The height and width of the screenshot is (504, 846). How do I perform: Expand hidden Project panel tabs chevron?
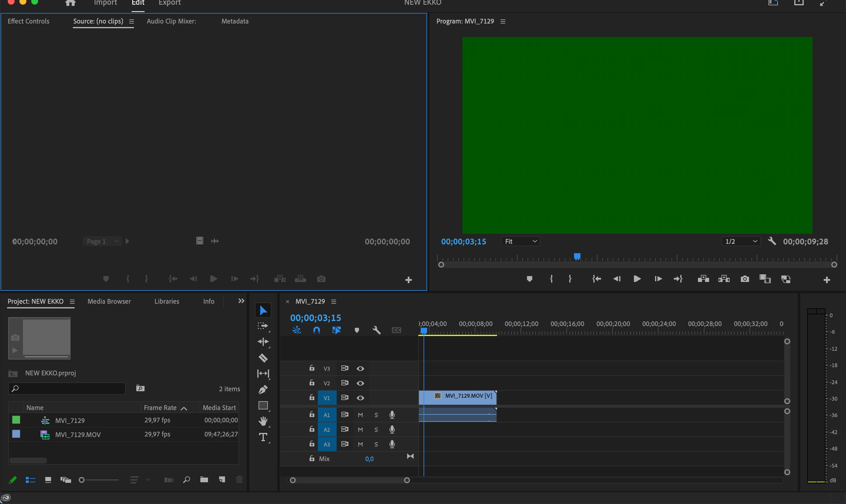pyautogui.click(x=241, y=301)
